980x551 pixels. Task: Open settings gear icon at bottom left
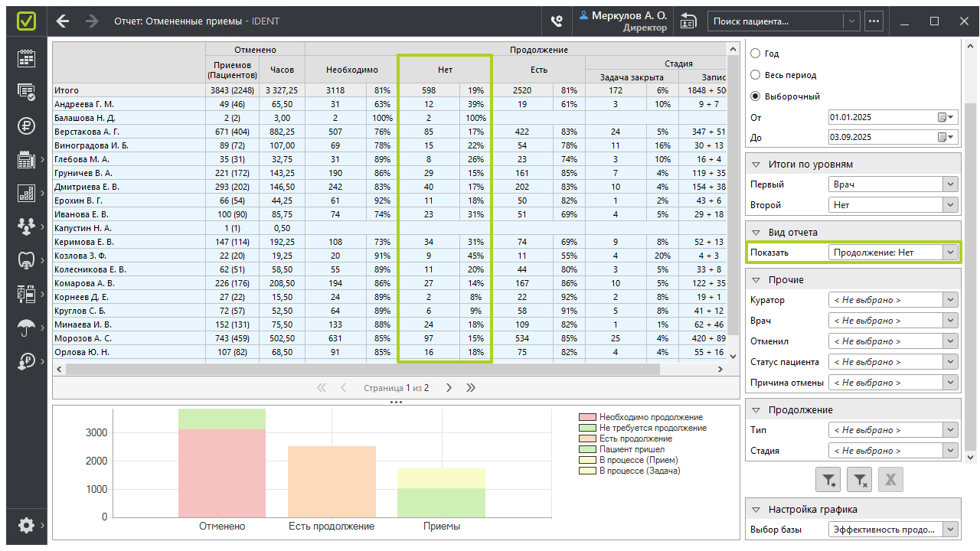(26, 525)
